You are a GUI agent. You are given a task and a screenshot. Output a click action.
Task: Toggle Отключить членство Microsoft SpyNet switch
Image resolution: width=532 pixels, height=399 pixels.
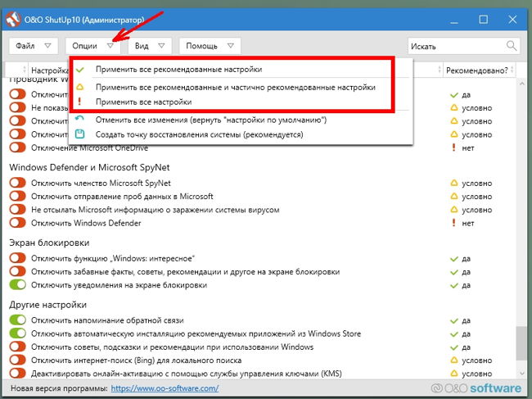coord(18,183)
